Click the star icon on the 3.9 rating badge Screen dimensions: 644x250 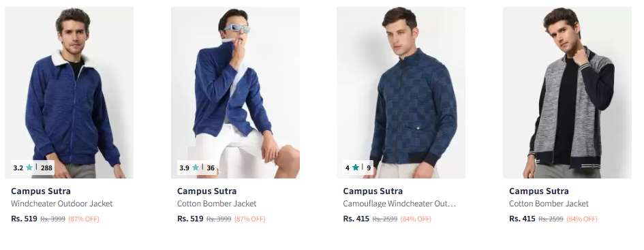pyautogui.click(x=196, y=168)
